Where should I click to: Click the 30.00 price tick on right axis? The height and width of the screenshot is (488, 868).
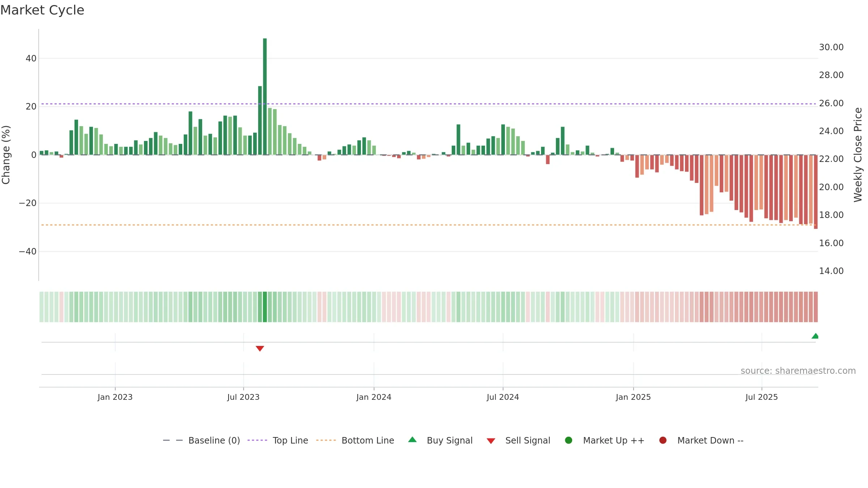831,47
